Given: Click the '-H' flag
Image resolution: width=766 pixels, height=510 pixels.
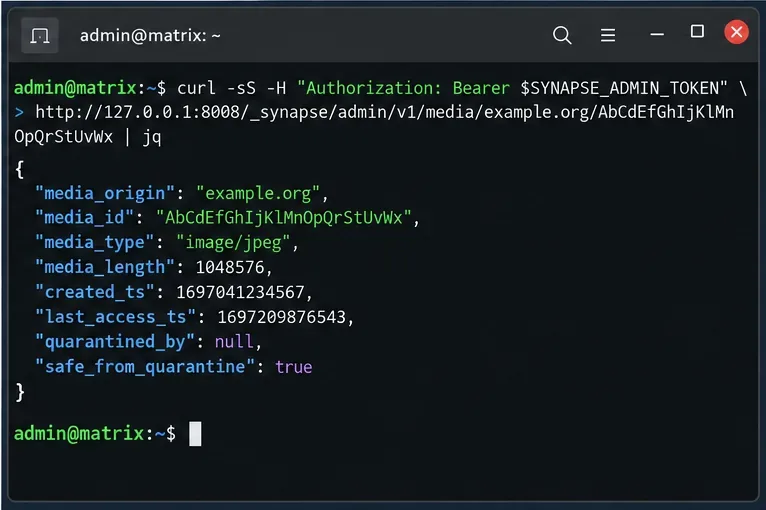Looking at the screenshot, I should point(277,88).
